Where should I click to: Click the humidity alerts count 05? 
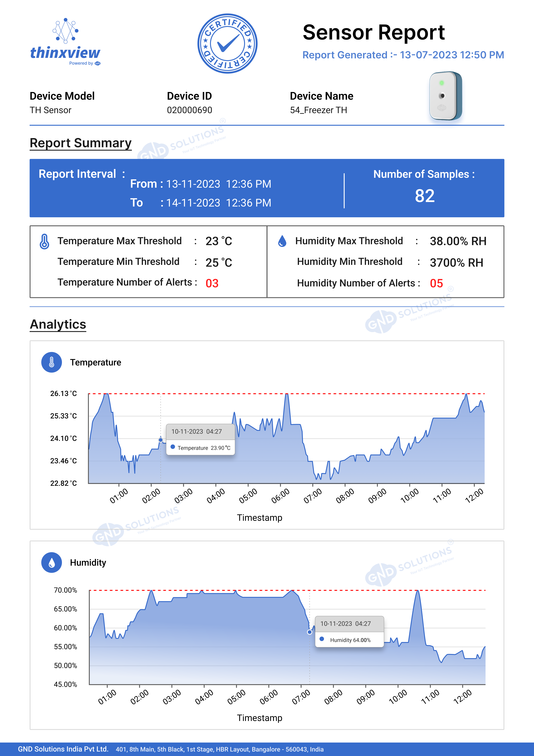[x=436, y=283]
